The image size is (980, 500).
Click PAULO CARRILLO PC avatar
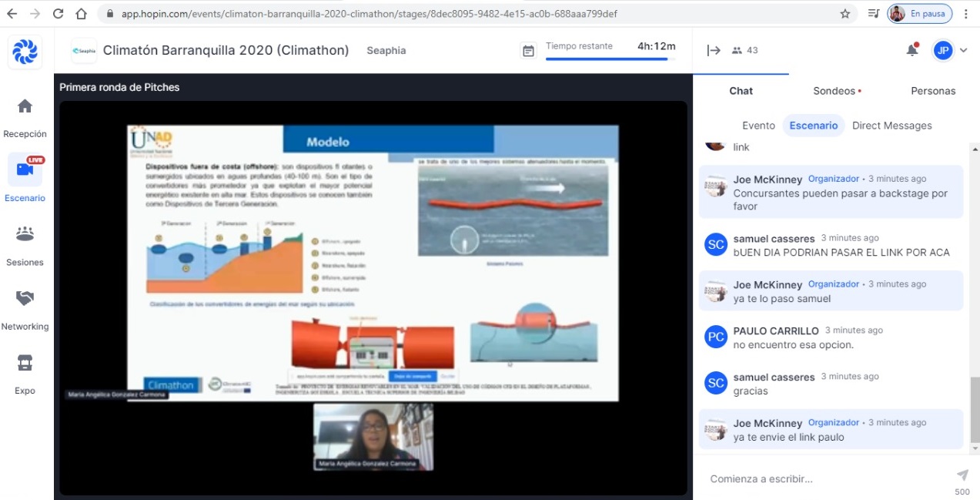(716, 336)
